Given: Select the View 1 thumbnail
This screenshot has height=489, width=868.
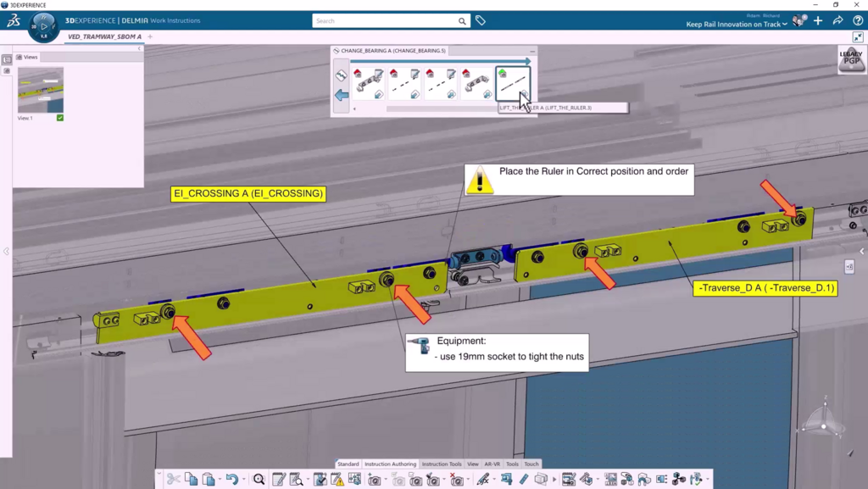Looking at the screenshot, I should 41,90.
